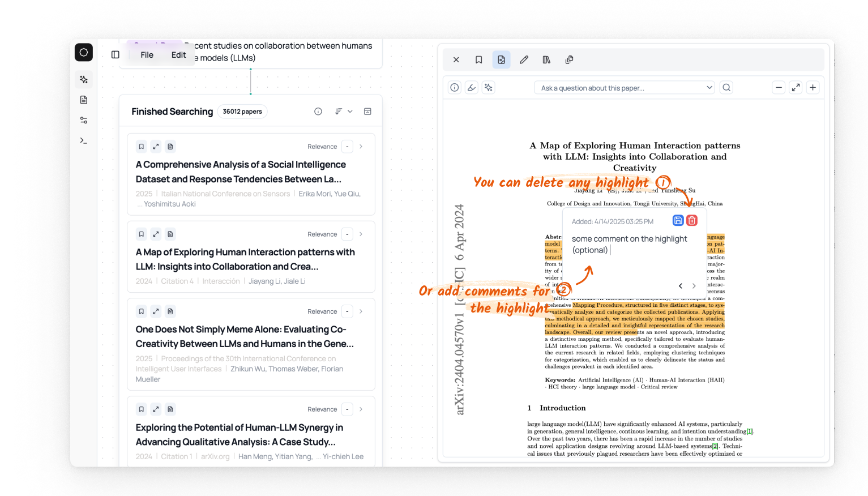Open the AI sparkles tool in the left sidebar
The width and height of the screenshot is (868, 496).
84,79
